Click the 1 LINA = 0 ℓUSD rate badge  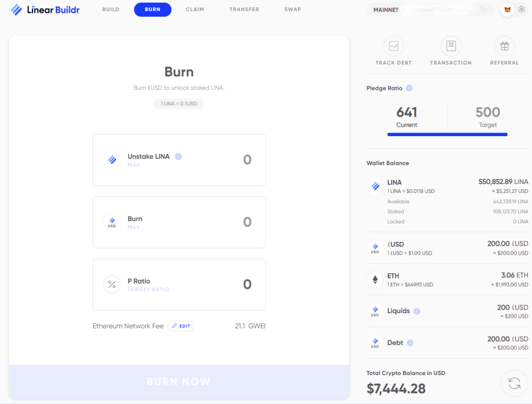coord(179,104)
